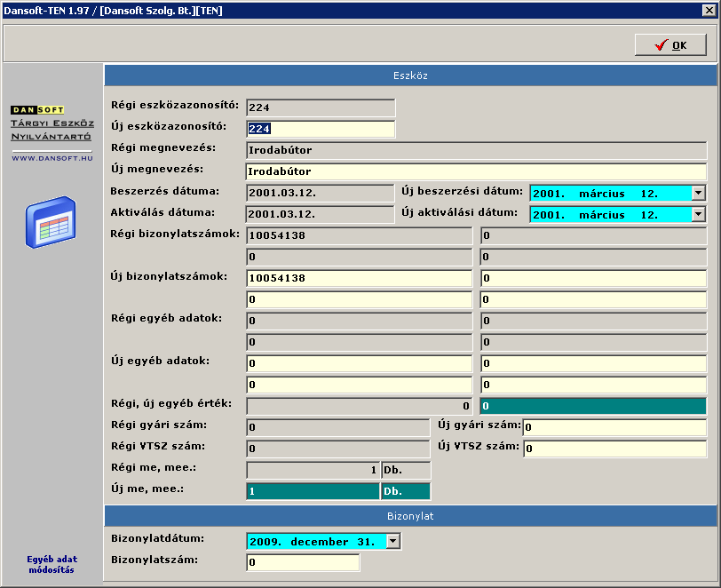Click the Dansoft logo in sidebar

click(x=37, y=109)
